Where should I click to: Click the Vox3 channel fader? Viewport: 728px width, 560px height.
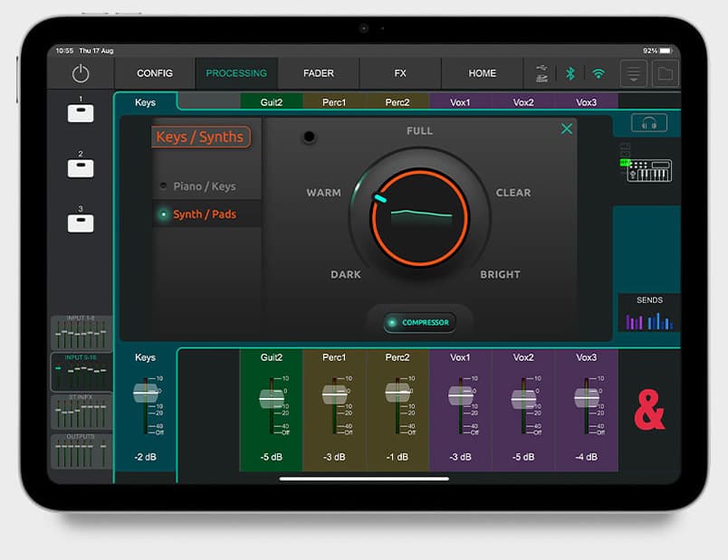[587, 398]
